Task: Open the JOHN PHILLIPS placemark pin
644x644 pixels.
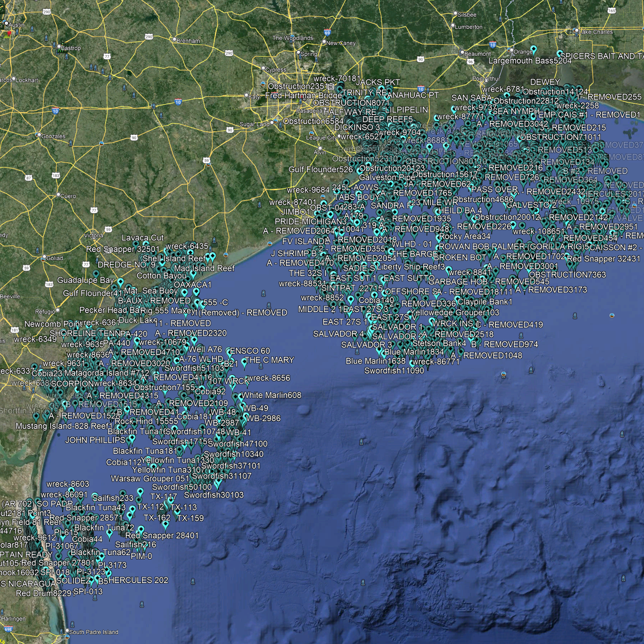Action: pyautogui.click(x=132, y=439)
